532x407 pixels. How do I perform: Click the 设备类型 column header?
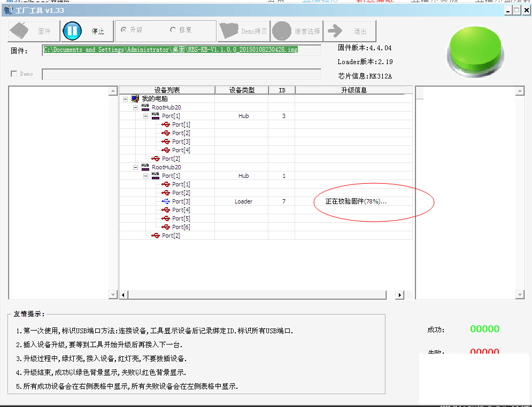pyautogui.click(x=241, y=90)
